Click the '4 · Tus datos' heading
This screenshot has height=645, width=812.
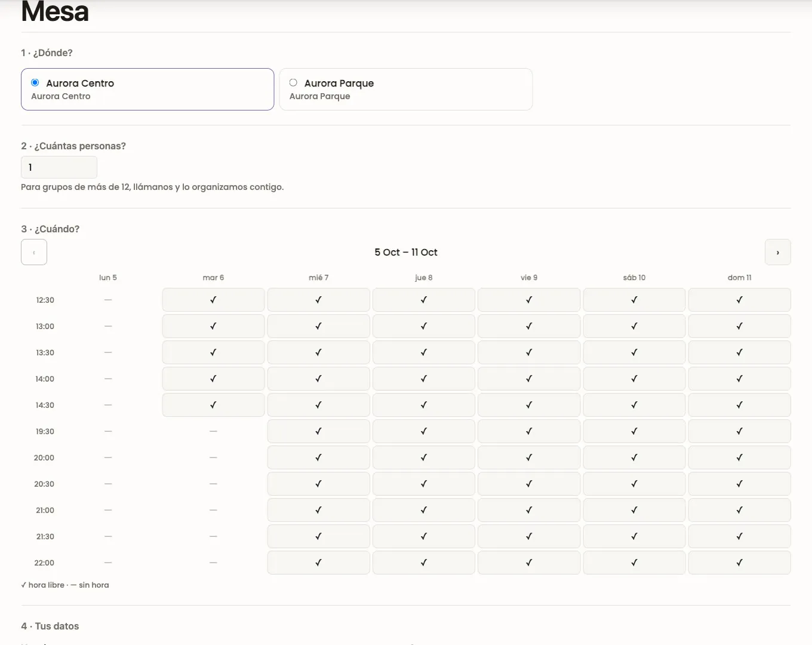(50, 626)
